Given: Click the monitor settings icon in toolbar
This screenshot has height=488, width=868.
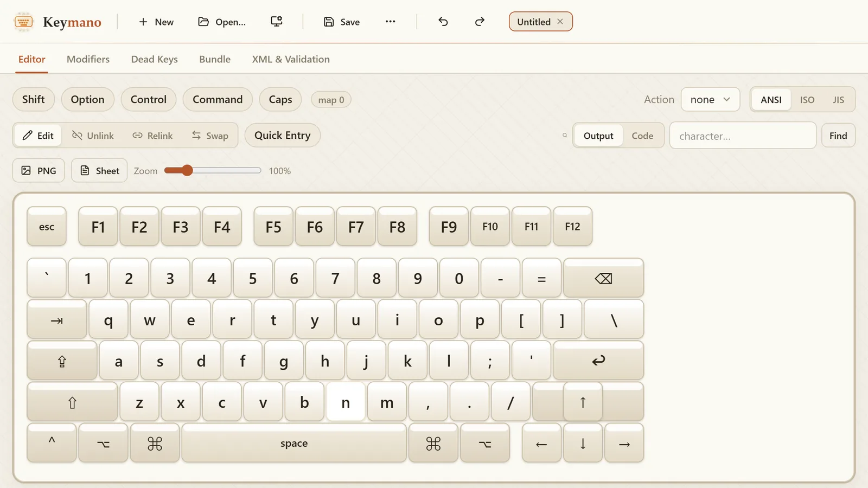Looking at the screenshot, I should (x=277, y=22).
